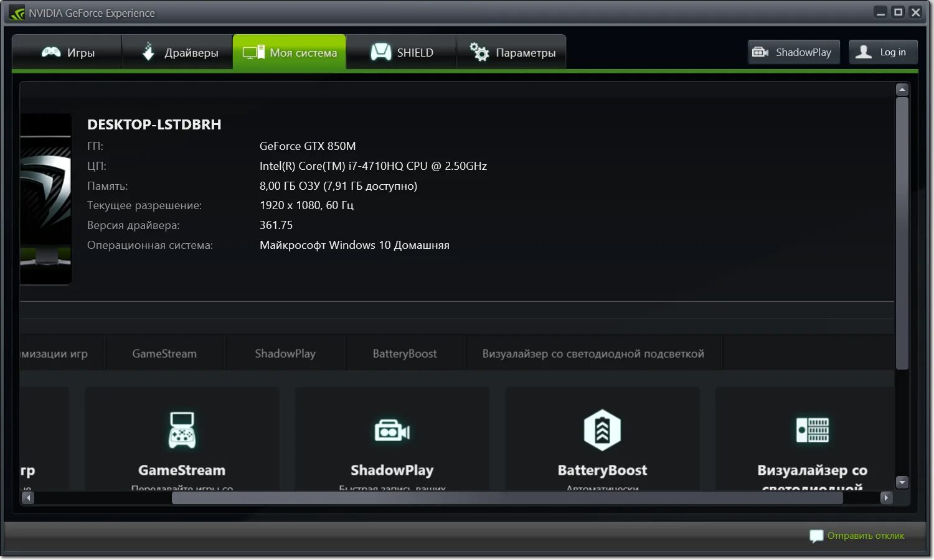The width and height of the screenshot is (934, 560).
Task: Select the BatteryBoost feature tab
Action: pos(405,353)
